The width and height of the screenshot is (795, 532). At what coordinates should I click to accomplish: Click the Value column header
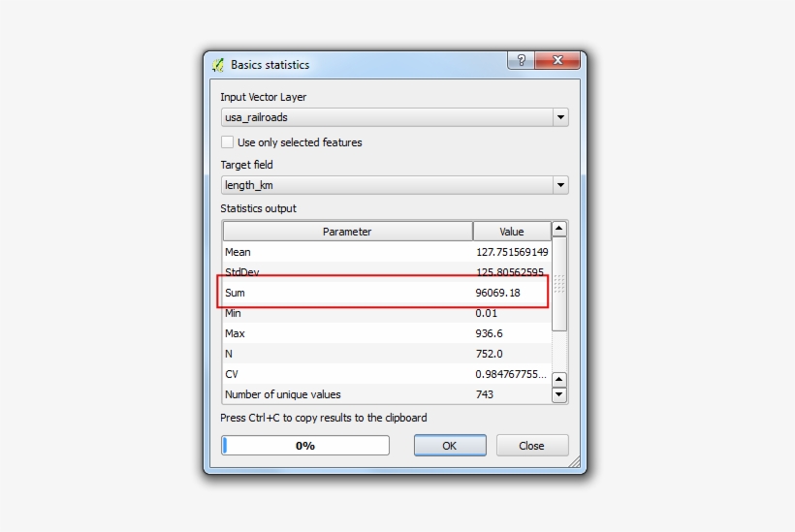point(512,232)
